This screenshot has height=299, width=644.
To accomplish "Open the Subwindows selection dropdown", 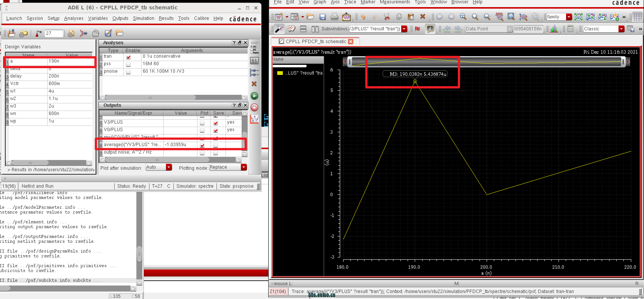I will (404, 29).
